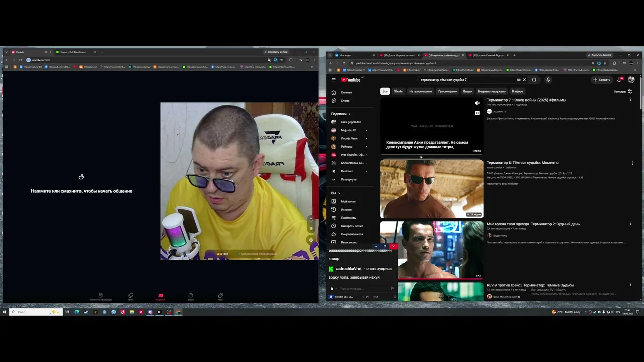Go back in the YouTube browser window

click(331, 63)
